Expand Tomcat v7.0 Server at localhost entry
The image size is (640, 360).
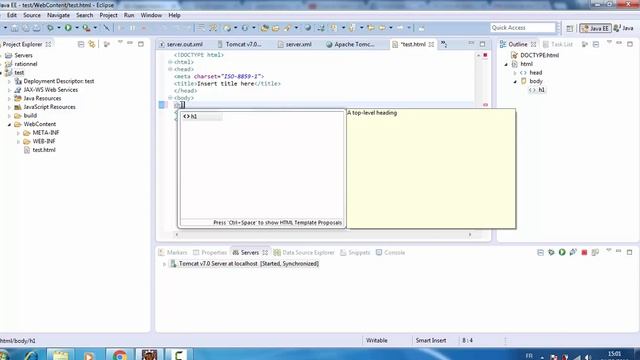pos(164,264)
